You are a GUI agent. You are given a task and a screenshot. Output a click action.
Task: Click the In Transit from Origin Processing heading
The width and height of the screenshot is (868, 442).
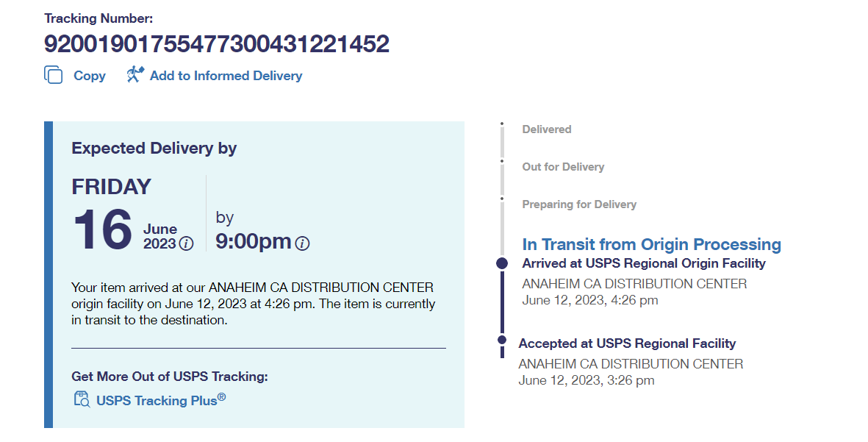(x=651, y=244)
